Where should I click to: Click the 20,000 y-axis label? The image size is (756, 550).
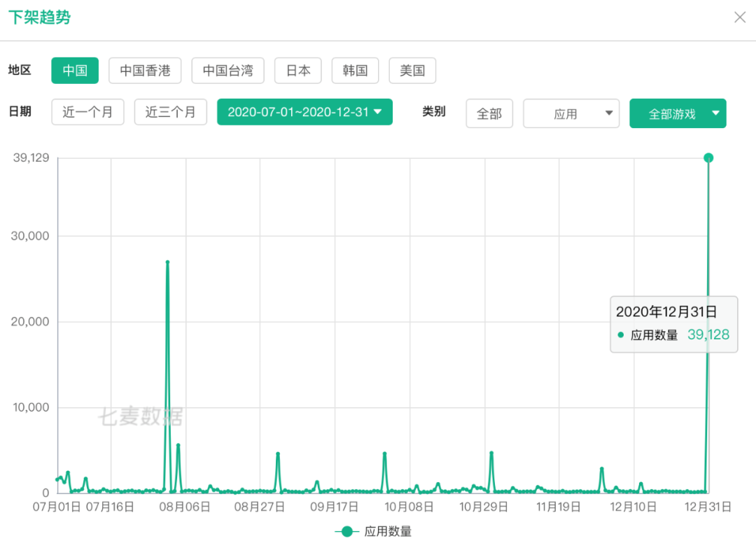[30, 322]
